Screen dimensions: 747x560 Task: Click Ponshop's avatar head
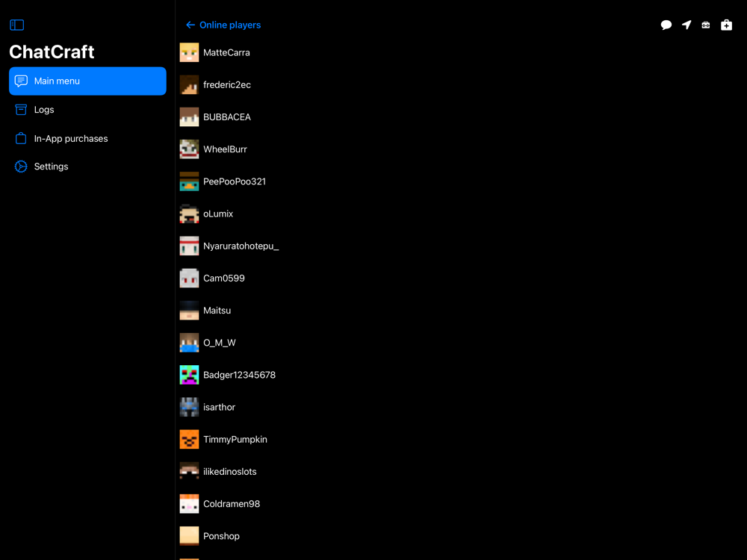(x=189, y=536)
